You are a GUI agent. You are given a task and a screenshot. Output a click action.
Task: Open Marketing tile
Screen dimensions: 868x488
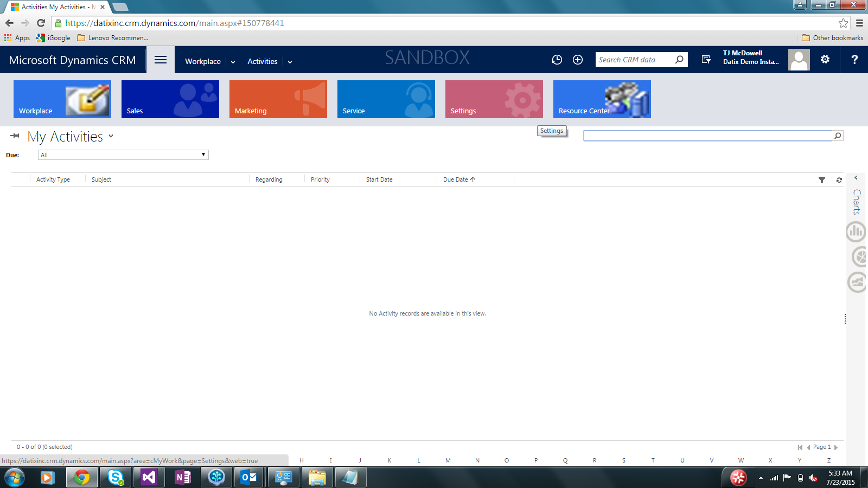point(278,99)
